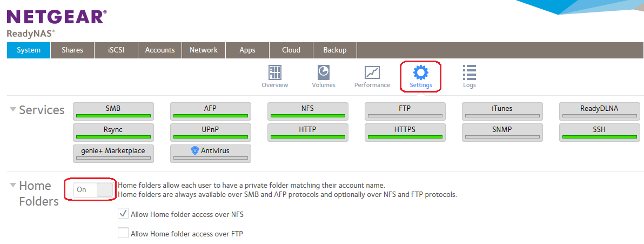Enable the FTP service

tap(405, 111)
